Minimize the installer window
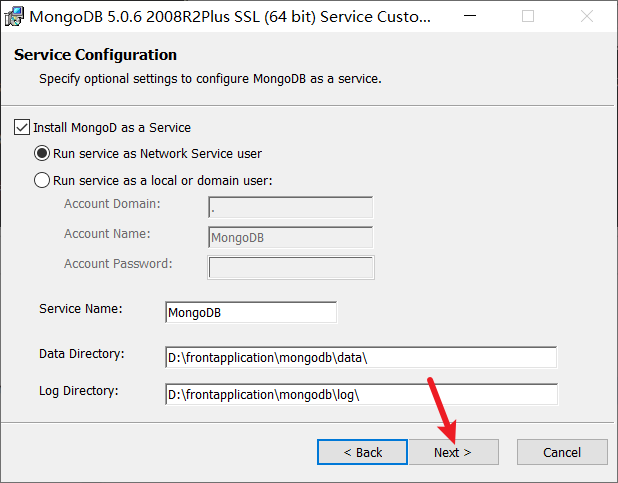 [x=470, y=16]
